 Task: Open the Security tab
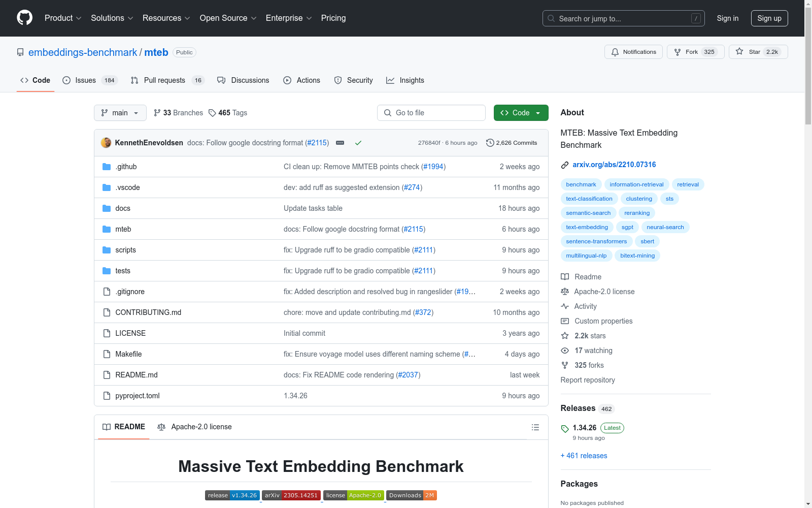[353, 80]
